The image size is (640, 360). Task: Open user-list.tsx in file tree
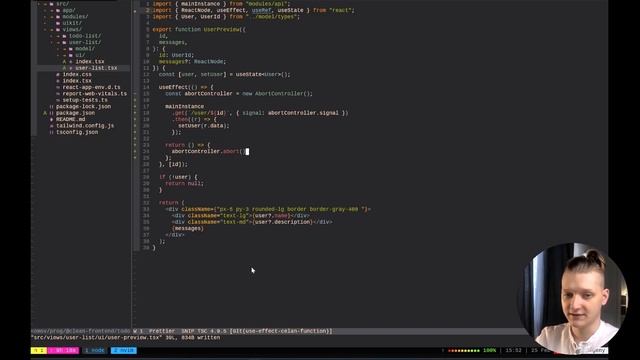(x=96, y=68)
